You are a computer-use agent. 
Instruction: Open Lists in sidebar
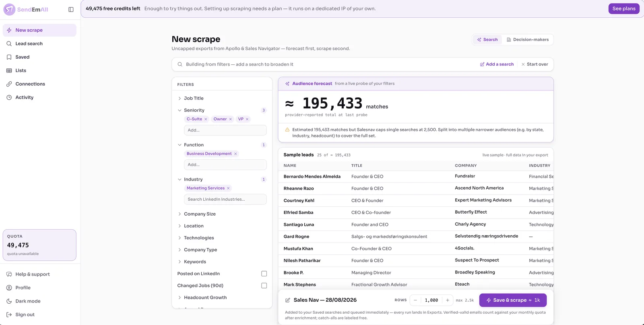39,70
